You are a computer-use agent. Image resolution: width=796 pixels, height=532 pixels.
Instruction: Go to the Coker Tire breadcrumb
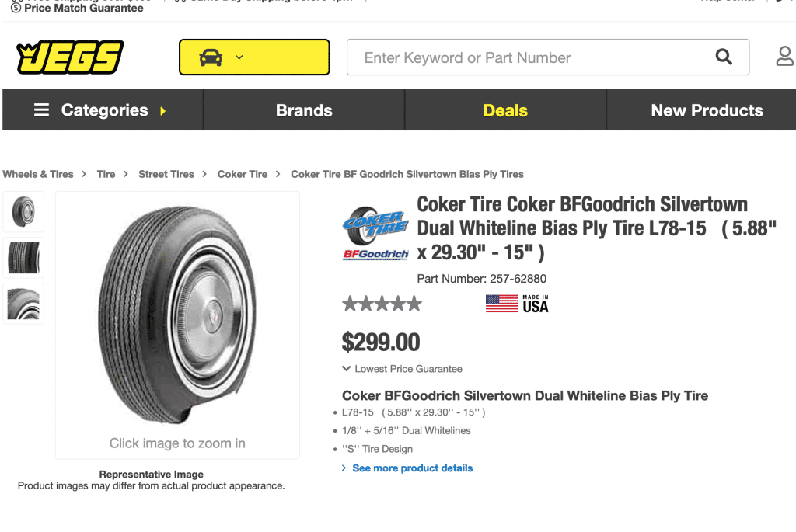(x=243, y=174)
